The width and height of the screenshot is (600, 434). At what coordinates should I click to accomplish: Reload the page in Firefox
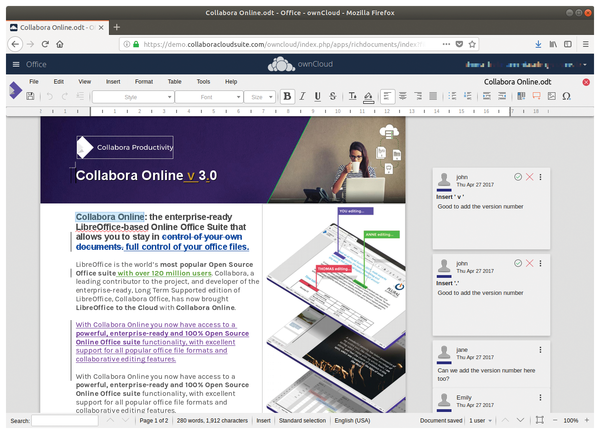(x=45, y=44)
